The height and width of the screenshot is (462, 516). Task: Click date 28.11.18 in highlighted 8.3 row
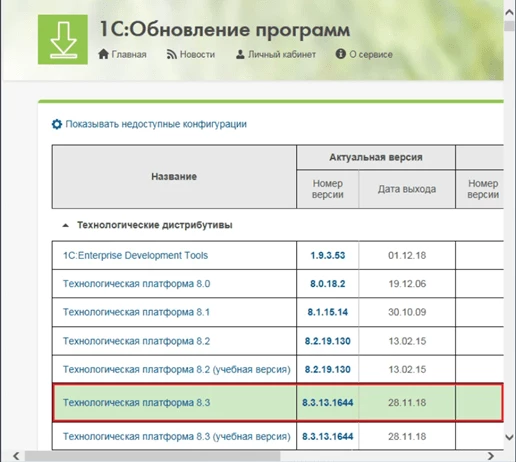pyautogui.click(x=407, y=403)
